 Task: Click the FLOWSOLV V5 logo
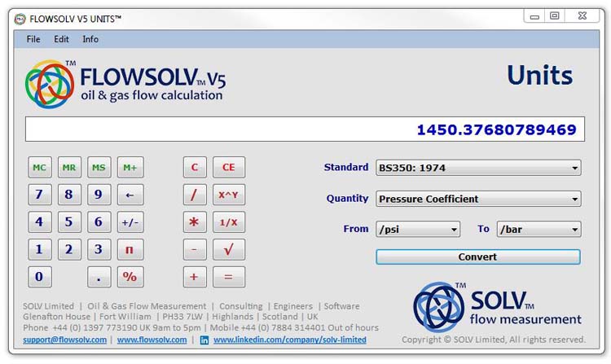coord(125,84)
